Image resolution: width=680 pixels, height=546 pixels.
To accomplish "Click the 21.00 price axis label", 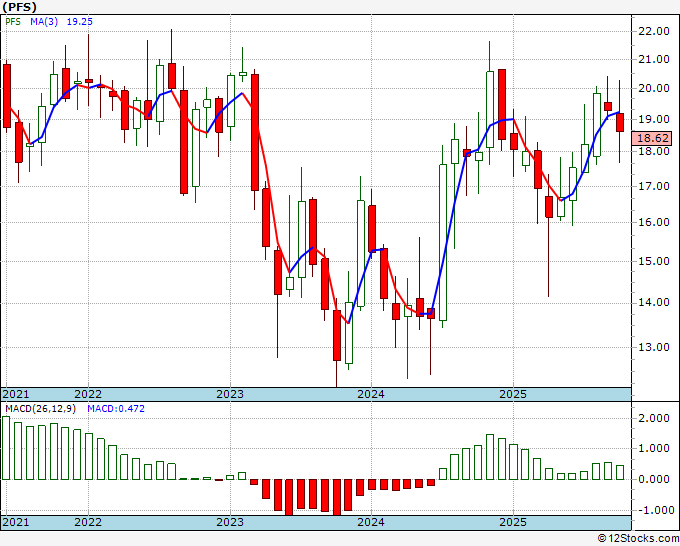I will point(654,60).
